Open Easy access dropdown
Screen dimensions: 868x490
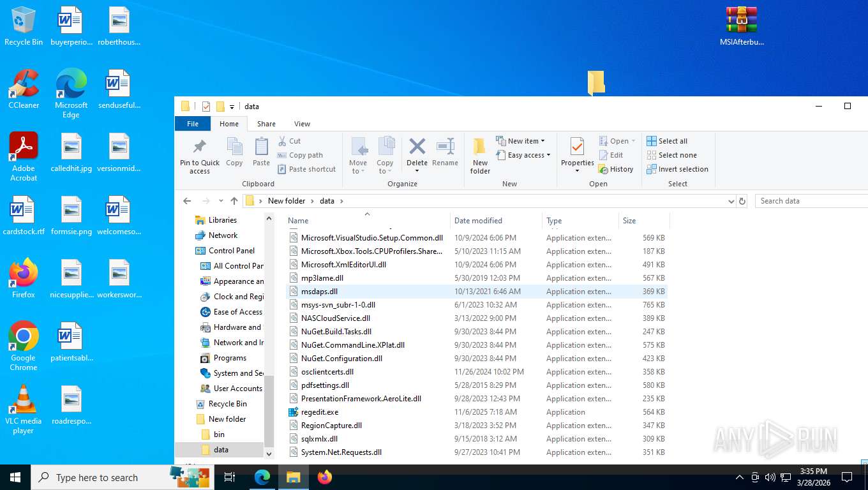(523, 155)
